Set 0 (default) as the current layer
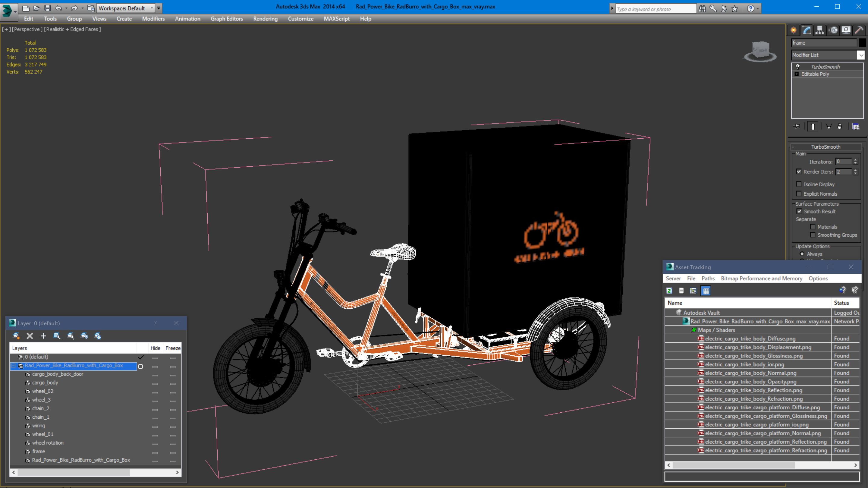The image size is (868, 488). 141,357
